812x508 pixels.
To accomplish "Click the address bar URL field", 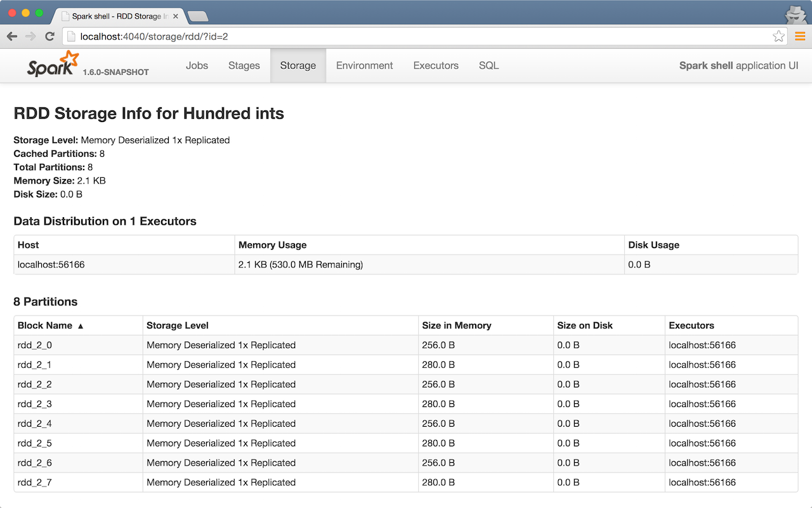I will pos(419,37).
